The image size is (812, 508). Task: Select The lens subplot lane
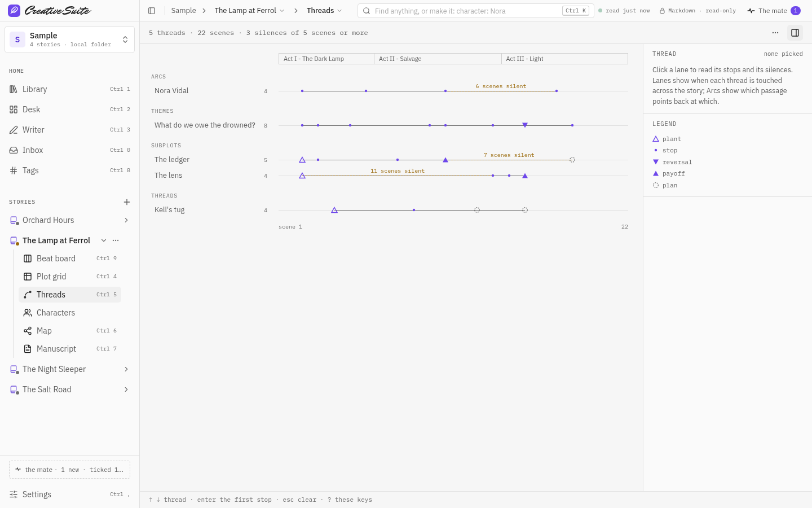point(389,176)
